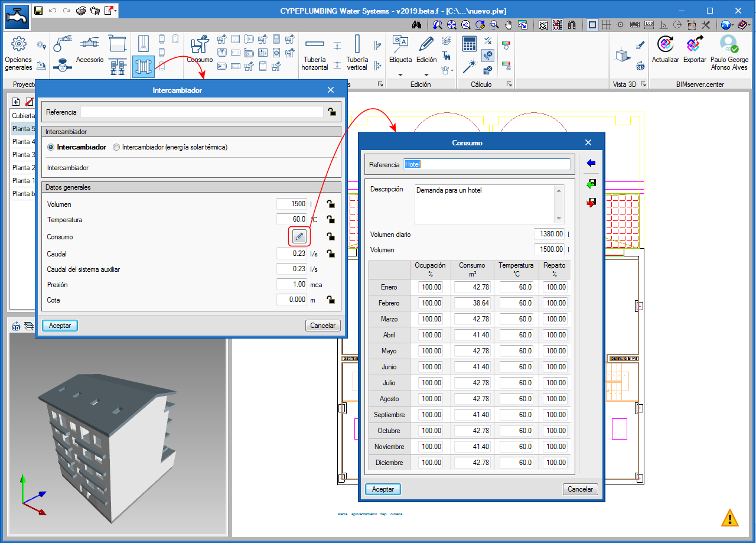Select Planta 4 in floor list
Viewport: 756px width, 543px height.
click(x=24, y=142)
